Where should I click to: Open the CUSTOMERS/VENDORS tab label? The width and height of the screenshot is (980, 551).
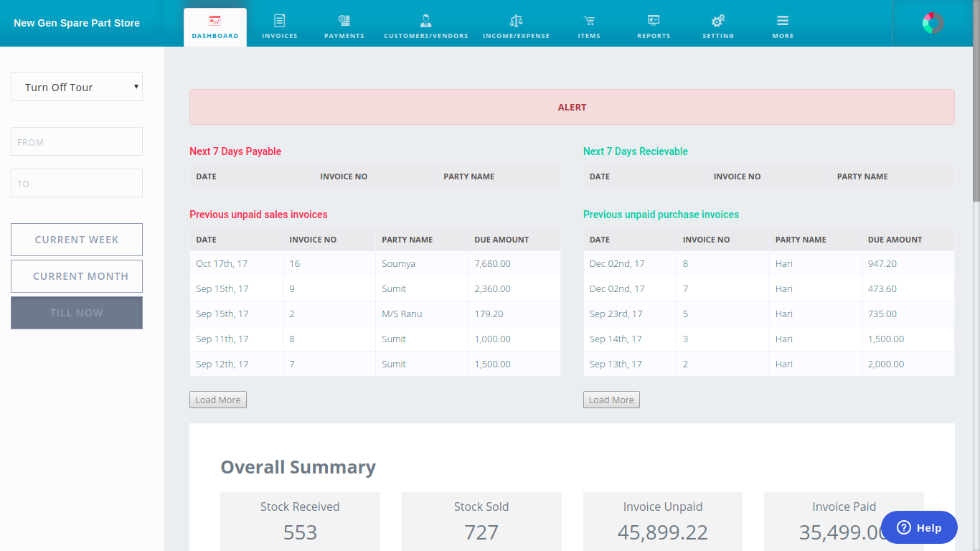click(x=426, y=36)
